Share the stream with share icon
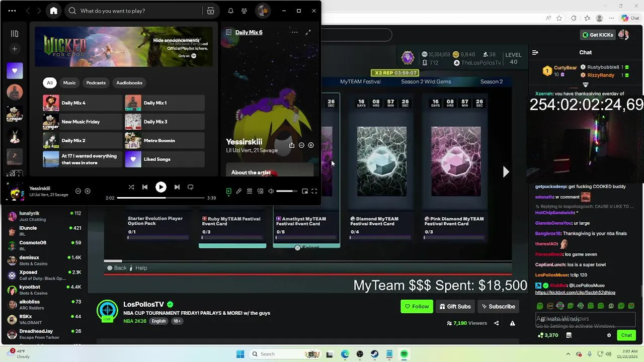 click(x=496, y=323)
